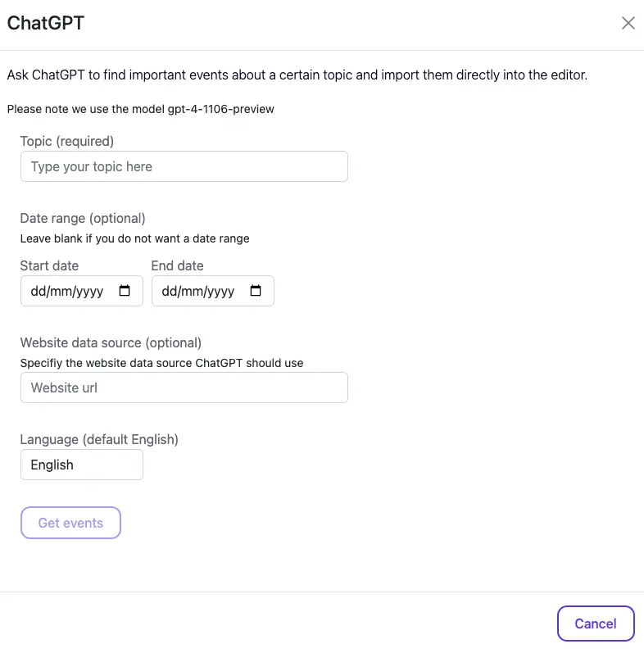The height and width of the screenshot is (653, 644).
Task: Click the "Start date" label
Action: tap(49, 265)
